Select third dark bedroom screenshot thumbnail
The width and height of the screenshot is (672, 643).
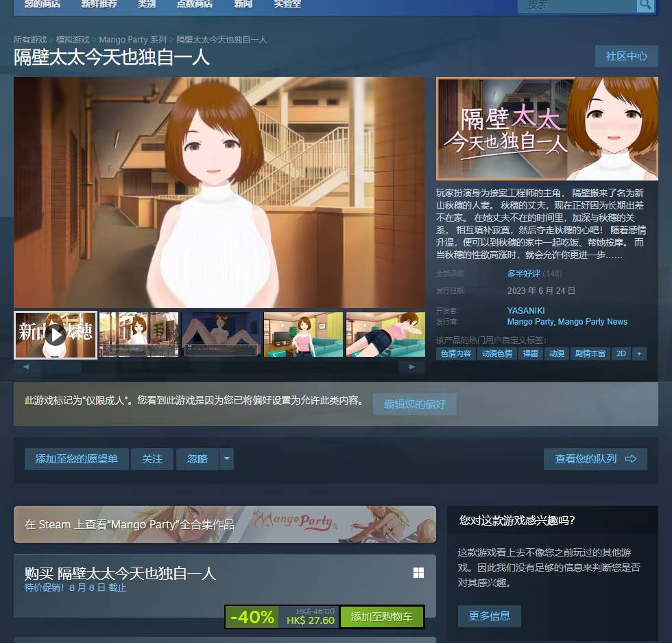(221, 335)
